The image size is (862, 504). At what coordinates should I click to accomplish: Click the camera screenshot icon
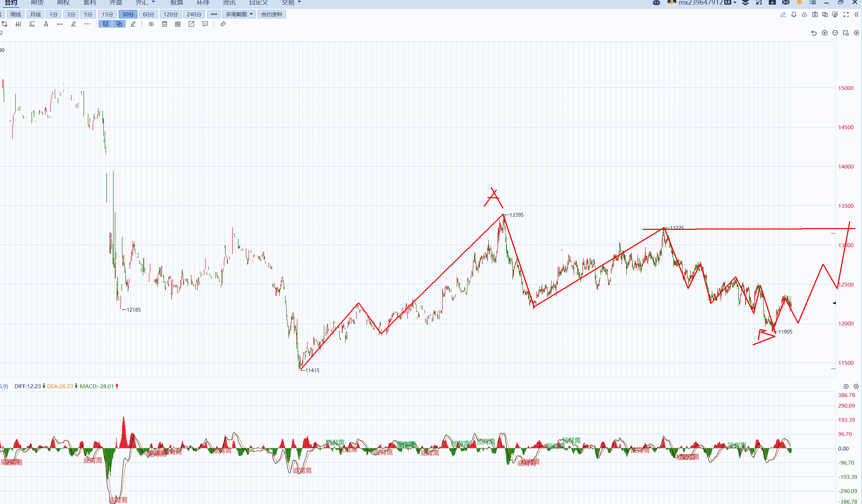point(815,15)
